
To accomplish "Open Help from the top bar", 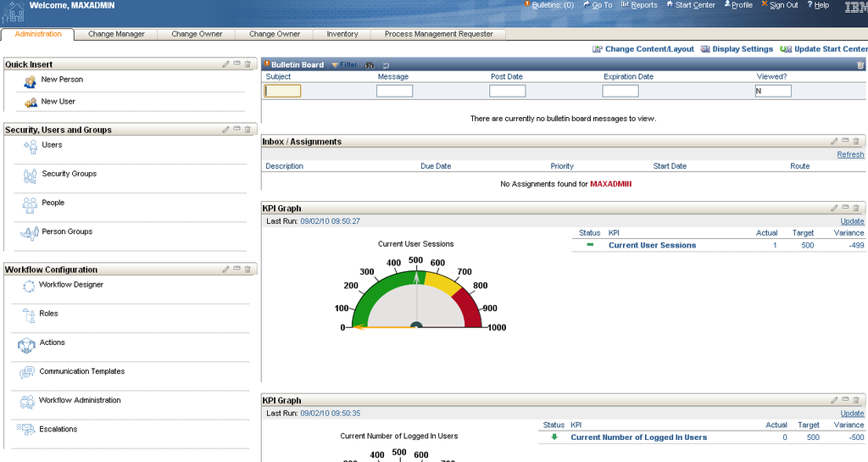I will point(818,5).
